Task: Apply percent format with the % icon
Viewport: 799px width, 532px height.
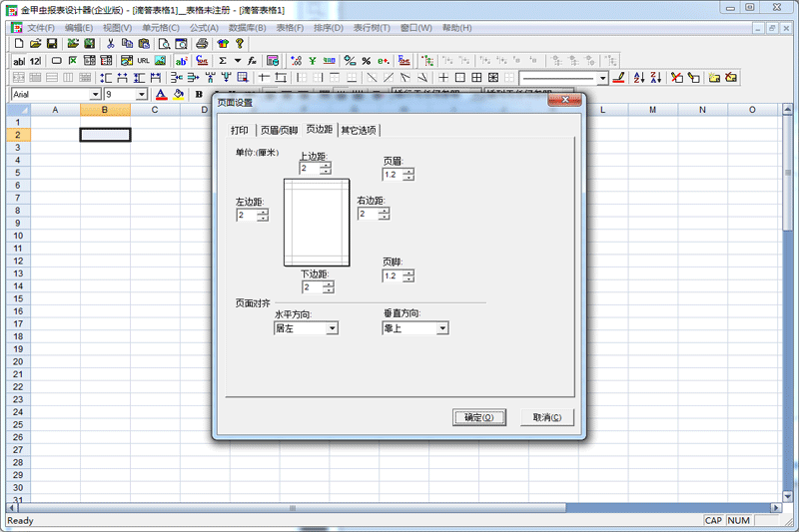Action: (366, 61)
